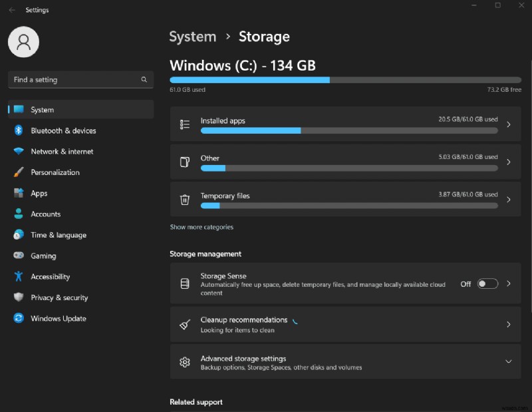Viewport: 532px width, 412px height.
Task: Go to Gaming settings
Action: pyautogui.click(x=80, y=256)
